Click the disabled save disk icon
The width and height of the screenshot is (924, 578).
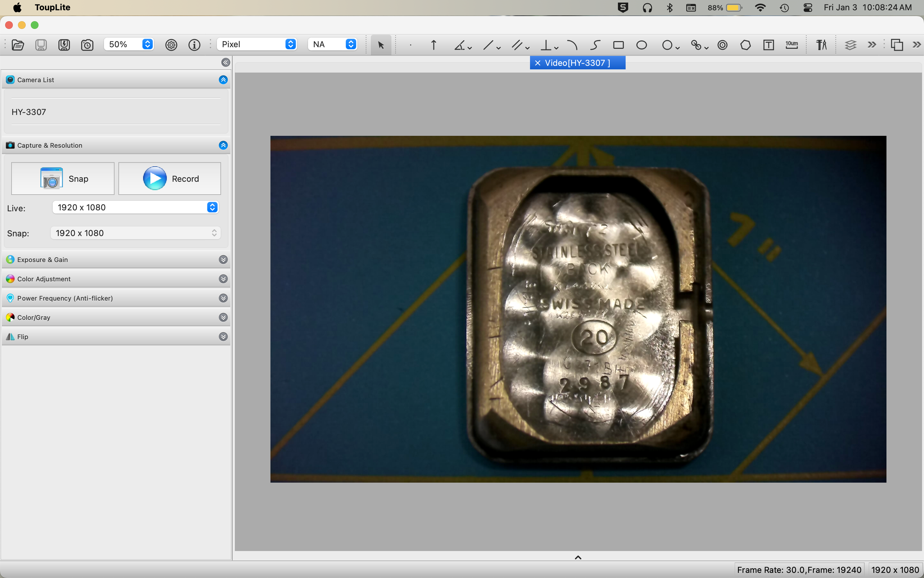pyautogui.click(x=41, y=45)
